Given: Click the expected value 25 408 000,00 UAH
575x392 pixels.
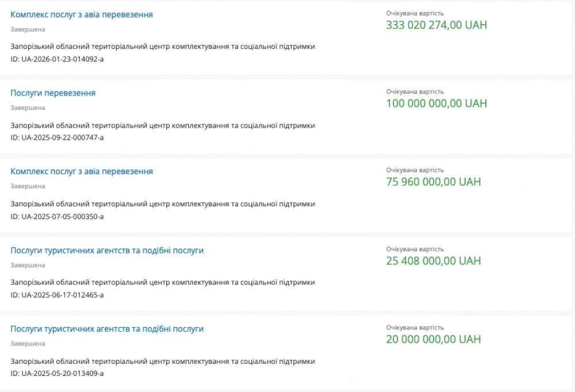Looking at the screenshot, I should [434, 261].
